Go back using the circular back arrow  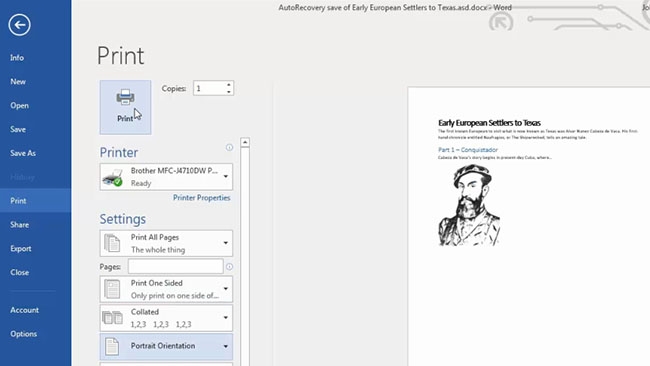[x=19, y=25]
